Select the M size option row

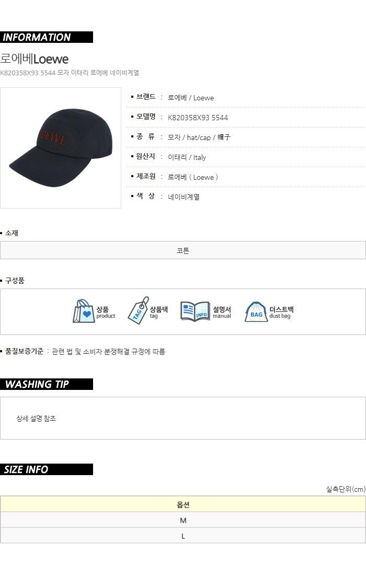[183, 520]
